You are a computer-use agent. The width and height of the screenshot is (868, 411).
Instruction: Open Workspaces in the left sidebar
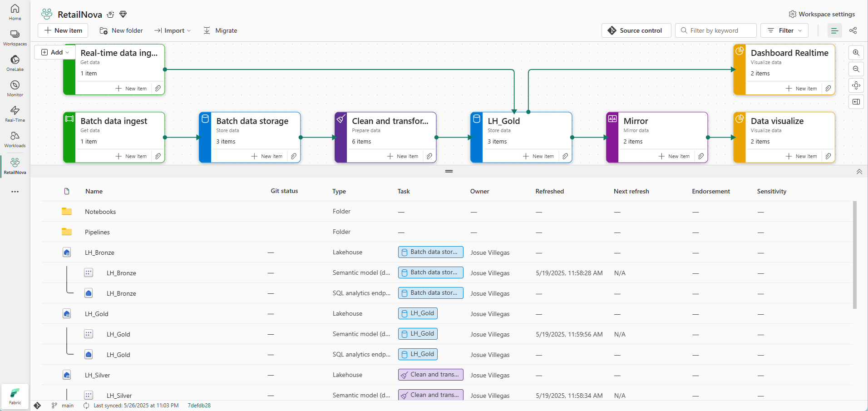(15, 38)
